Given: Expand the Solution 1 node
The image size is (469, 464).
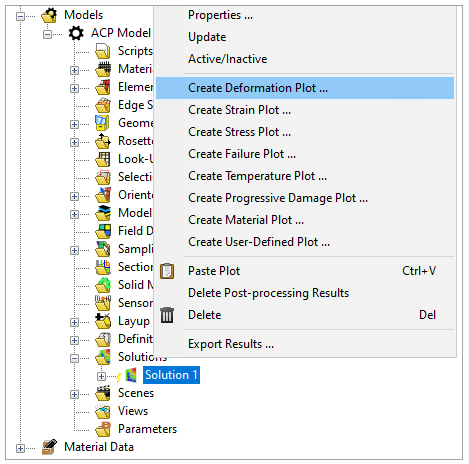Looking at the screenshot, I should 101,376.
